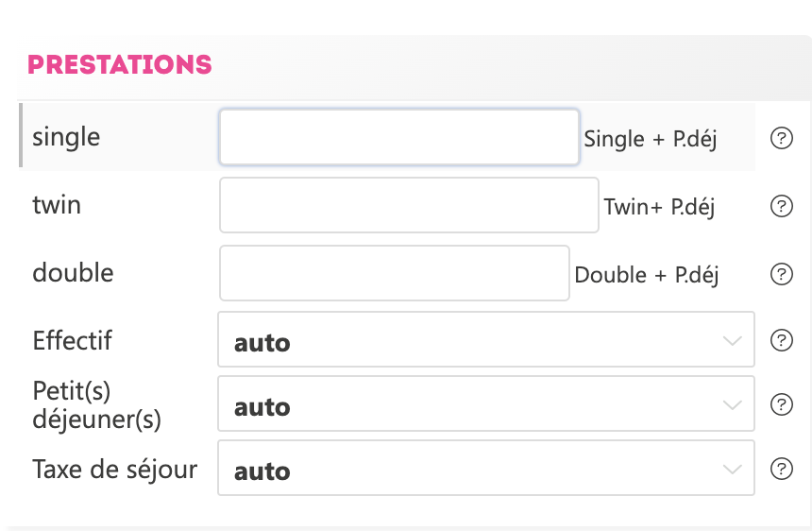Screen dimensions: 812x531
Task: Click the "twin" row label
Action: coord(57,204)
